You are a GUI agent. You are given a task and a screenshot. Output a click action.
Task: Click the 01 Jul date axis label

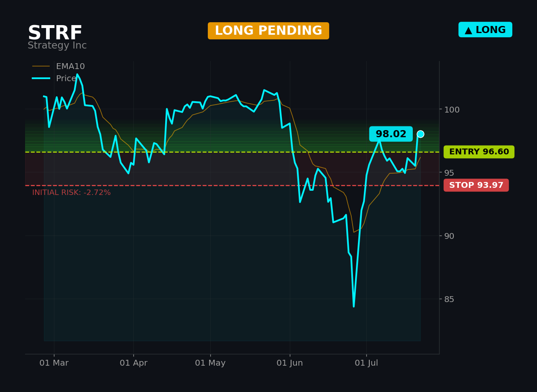tap(366, 363)
